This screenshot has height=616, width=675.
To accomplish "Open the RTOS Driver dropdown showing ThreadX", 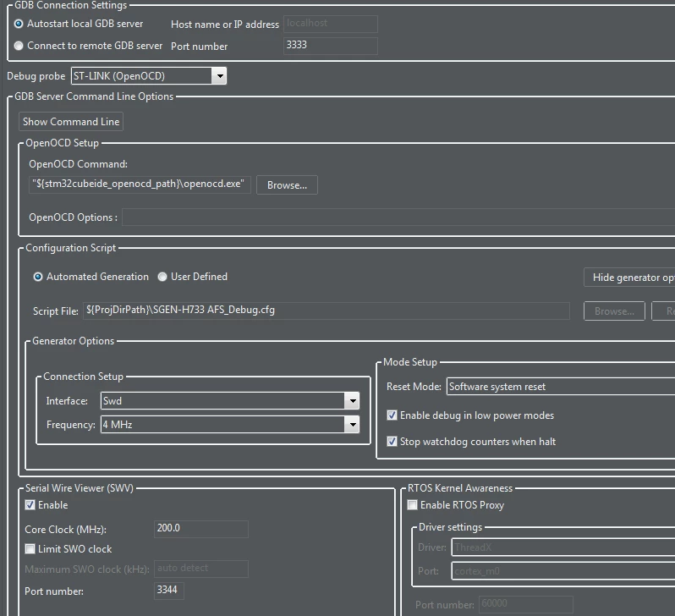I will pos(563,547).
